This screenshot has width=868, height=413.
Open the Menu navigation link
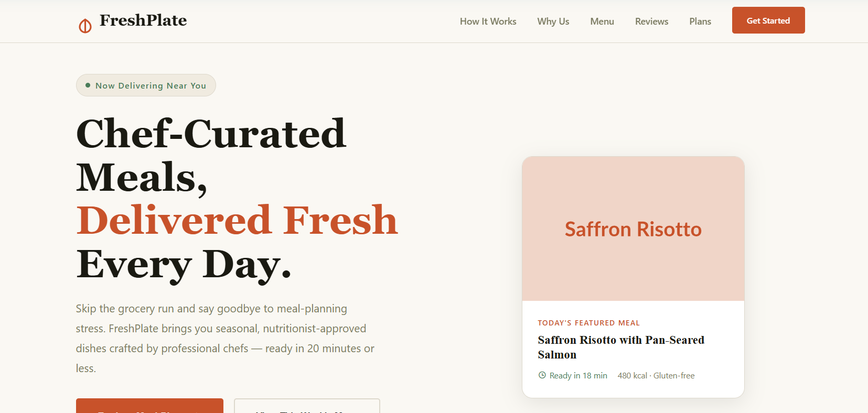[x=602, y=21]
